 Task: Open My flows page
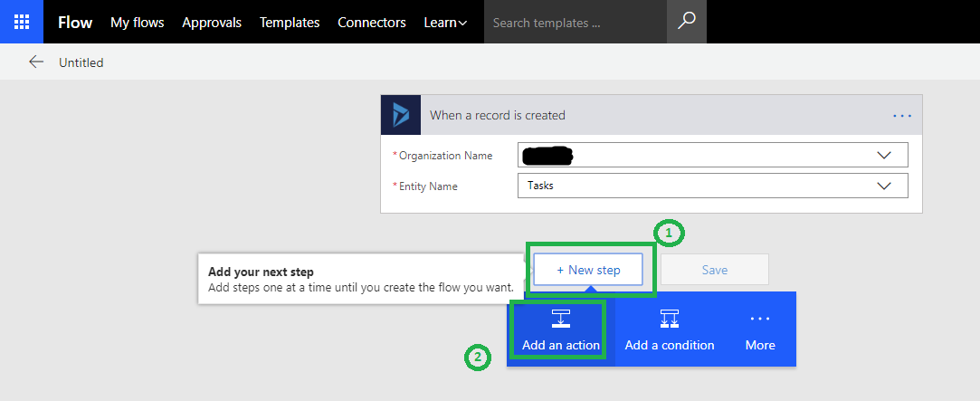point(138,23)
